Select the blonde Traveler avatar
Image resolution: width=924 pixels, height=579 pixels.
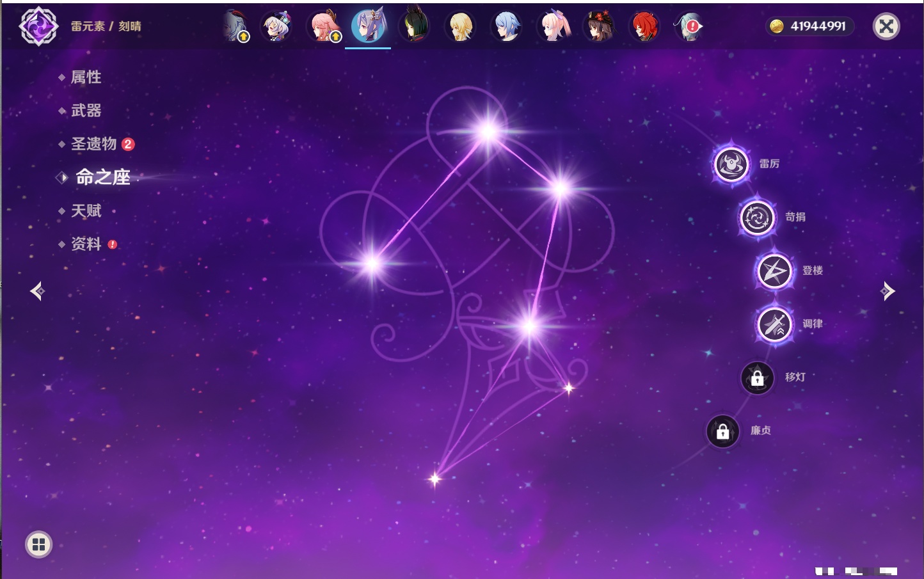coord(460,27)
